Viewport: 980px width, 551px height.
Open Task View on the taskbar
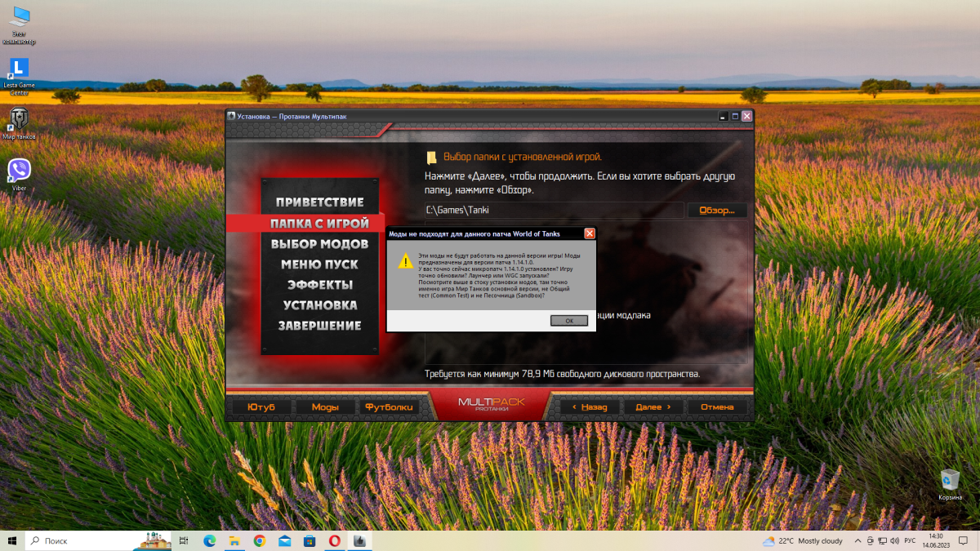[184, 540]
